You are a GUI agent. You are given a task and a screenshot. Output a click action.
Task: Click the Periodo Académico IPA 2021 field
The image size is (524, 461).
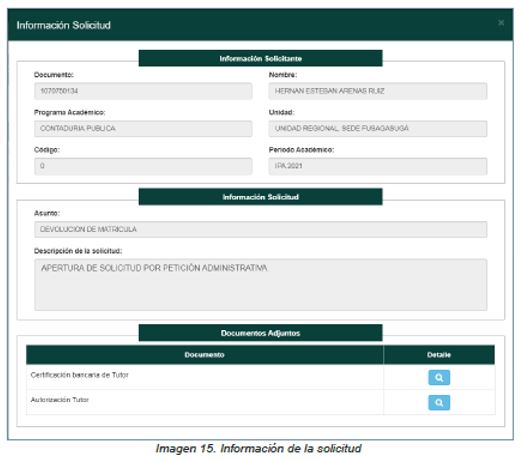point(378,166)
